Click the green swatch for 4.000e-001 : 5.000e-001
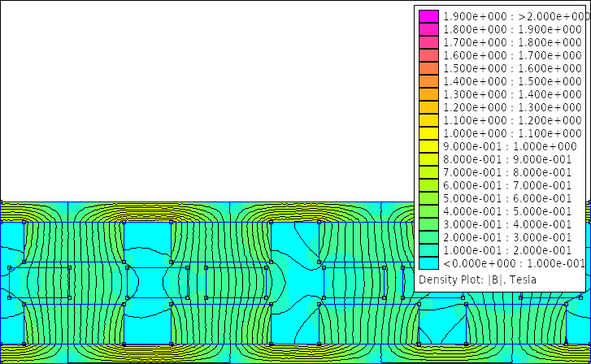 pyautogui.click(x=428, y=211)
